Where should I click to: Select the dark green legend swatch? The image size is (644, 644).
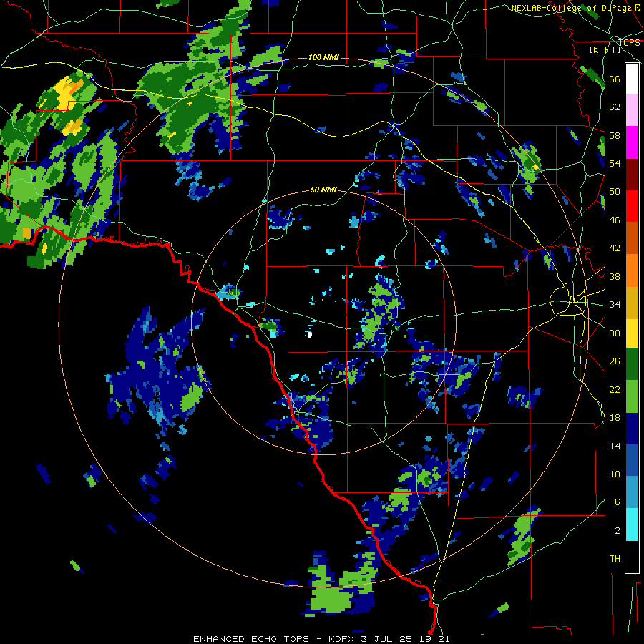pyautogui.click(x=632, y=364)
